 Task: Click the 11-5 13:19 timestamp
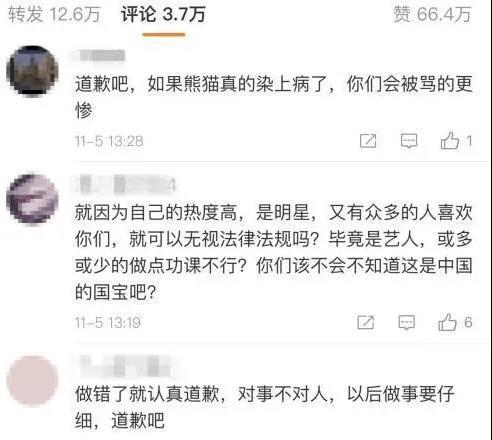coord(108,323)
